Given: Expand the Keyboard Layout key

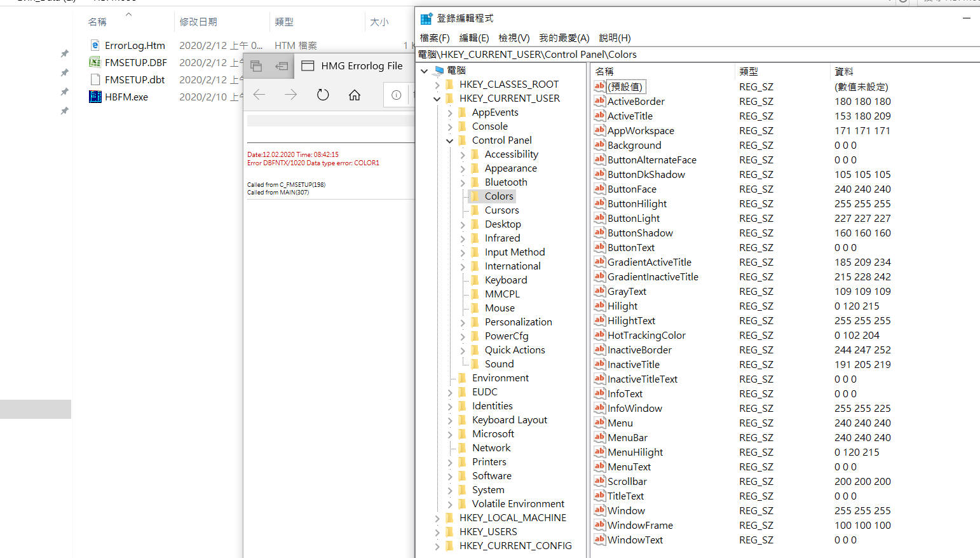Looking at the screenshot, I should coord(449,420).
